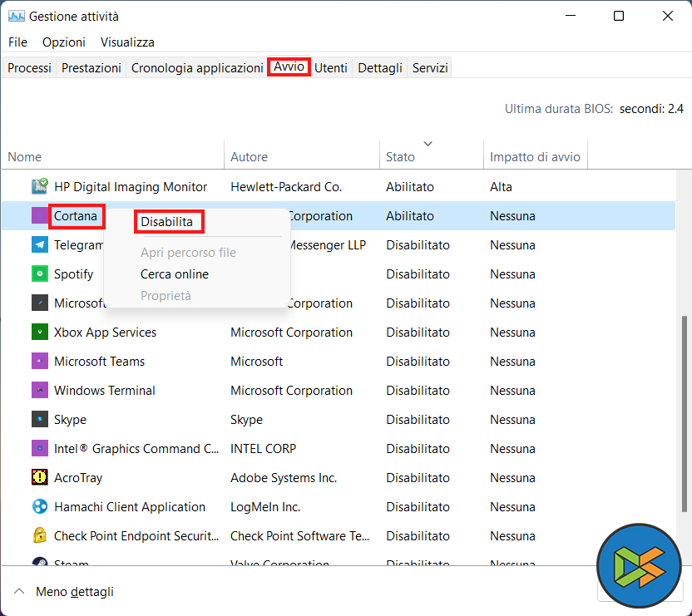
Task: Open the Opzioni menu
Action: (x=64, y=42)
